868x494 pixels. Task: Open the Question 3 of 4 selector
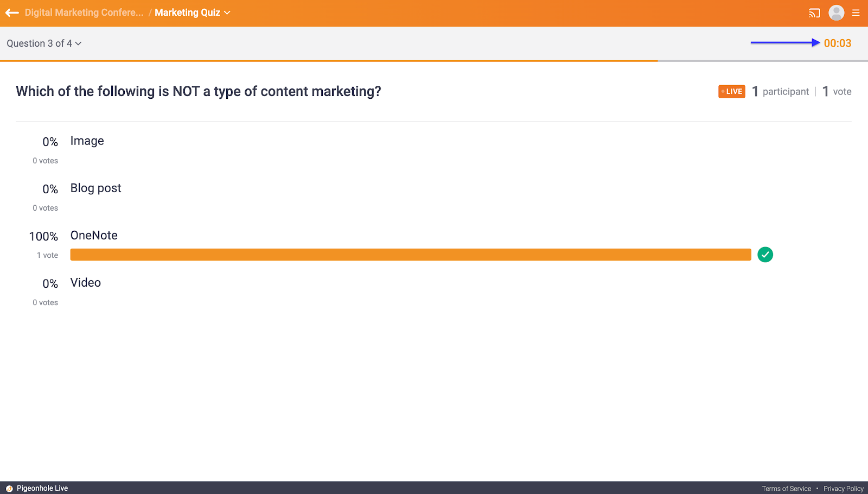point(44,43)
